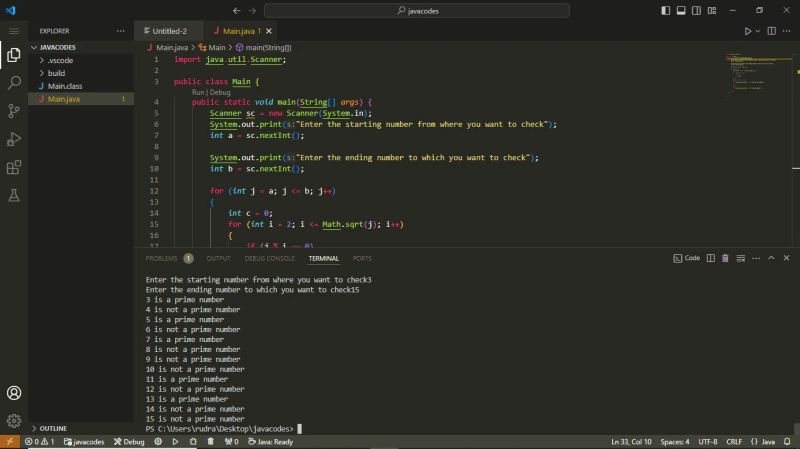Image resolution: width=800 pixels, height=449 pixels.
Task: Open the hamburger application menu
Action: pyautogui.click(x=14, y=31)
